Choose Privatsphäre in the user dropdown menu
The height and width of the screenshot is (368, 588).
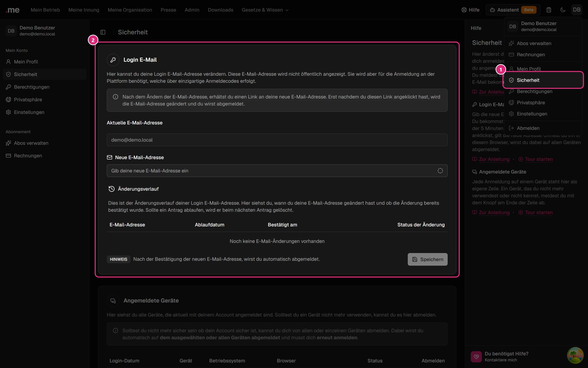point(543,103)
